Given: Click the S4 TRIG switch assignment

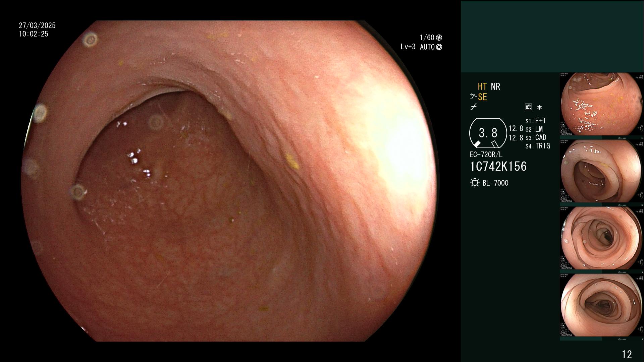Looking at the screenshot, I should [x=538, y=146].
